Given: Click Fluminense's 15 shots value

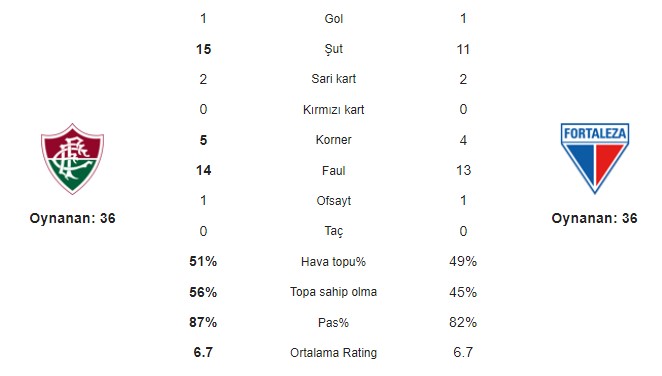Looking at the screenshot, I should click(203, 49).
